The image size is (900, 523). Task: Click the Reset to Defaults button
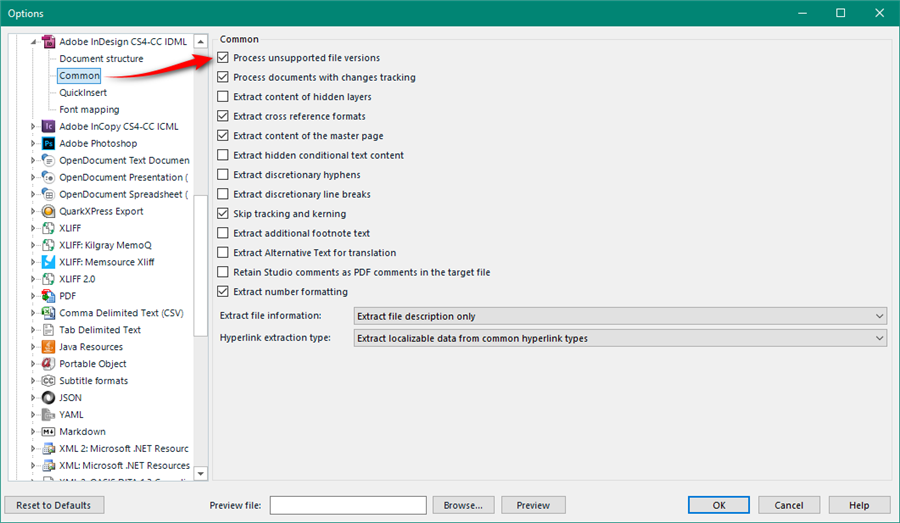(x=54, y=505)
